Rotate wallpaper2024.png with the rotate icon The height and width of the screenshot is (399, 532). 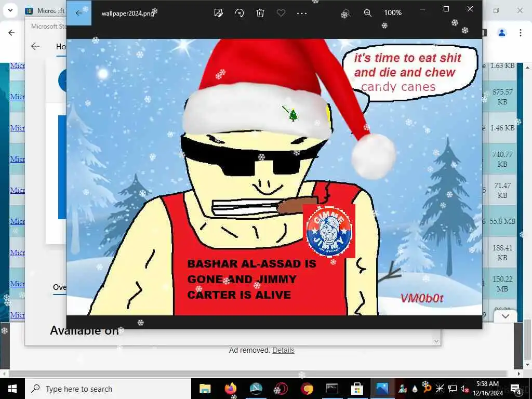(240, 13)
